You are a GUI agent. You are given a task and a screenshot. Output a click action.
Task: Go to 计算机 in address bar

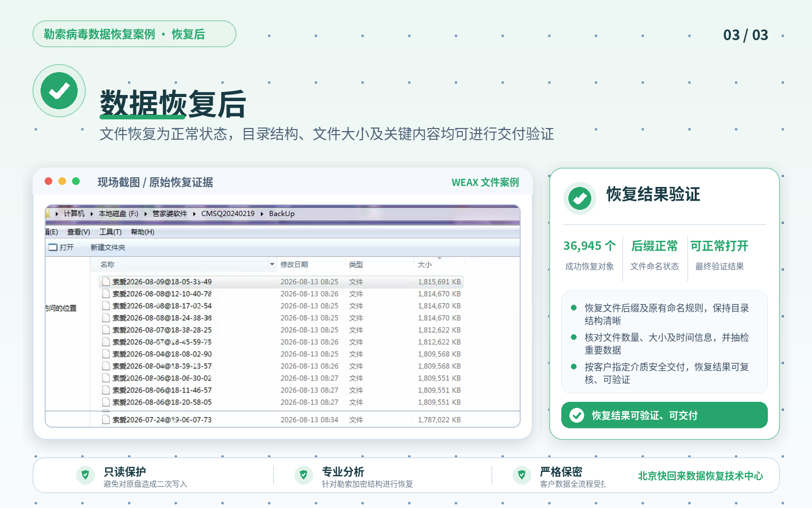(x=74, y=214)
